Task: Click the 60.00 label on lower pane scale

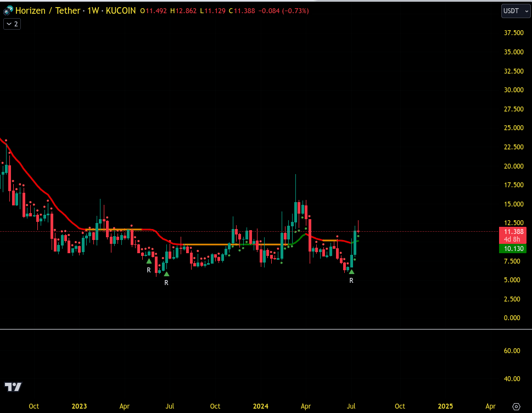Action: (x=512, y=351)
